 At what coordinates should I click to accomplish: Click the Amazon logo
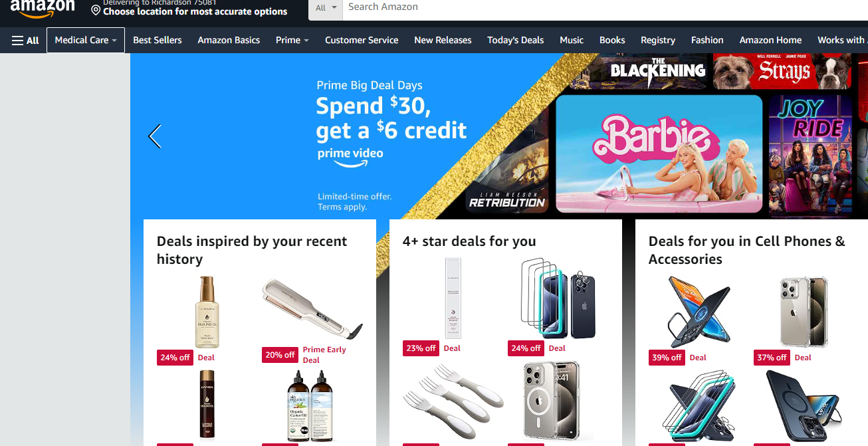(x=43, y=9)
